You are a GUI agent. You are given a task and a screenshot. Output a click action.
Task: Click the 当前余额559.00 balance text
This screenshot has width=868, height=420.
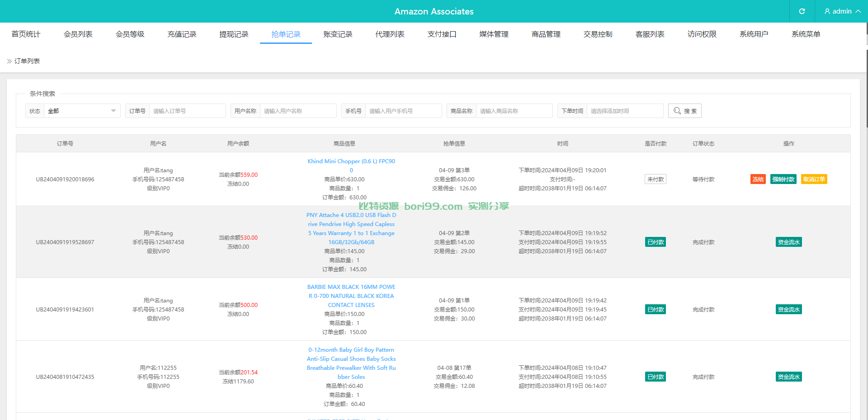coord(238,175)
